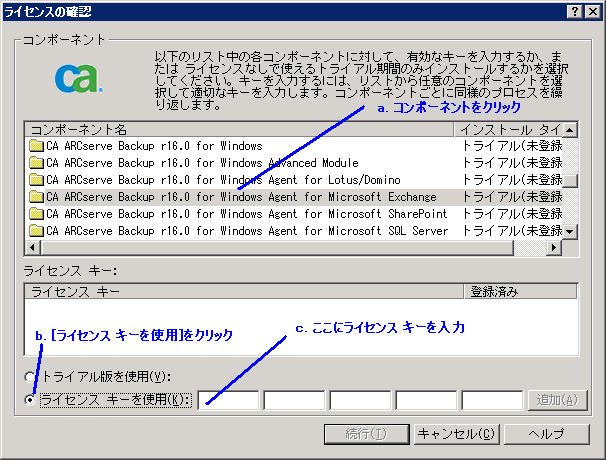Click the 登録済み column header

coord(520,291)
